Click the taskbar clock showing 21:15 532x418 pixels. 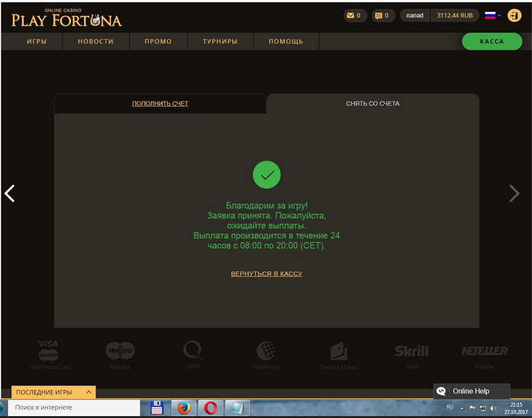(x=516, y=408)
